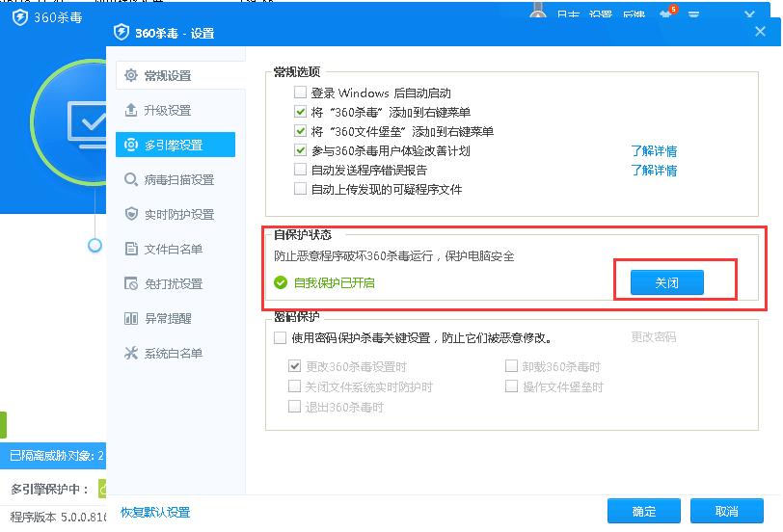This screenshot has width=783, height=532.
Task: Click the blue 关闭 button for self-protection
Action: [666, 282]
